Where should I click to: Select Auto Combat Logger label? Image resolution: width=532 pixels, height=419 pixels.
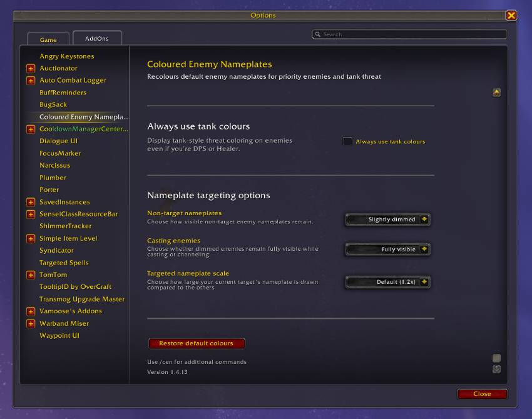click(73, 80)
